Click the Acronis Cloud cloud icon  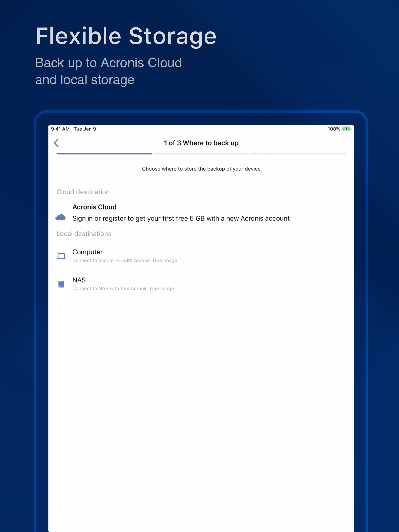(x=60, y=218)
